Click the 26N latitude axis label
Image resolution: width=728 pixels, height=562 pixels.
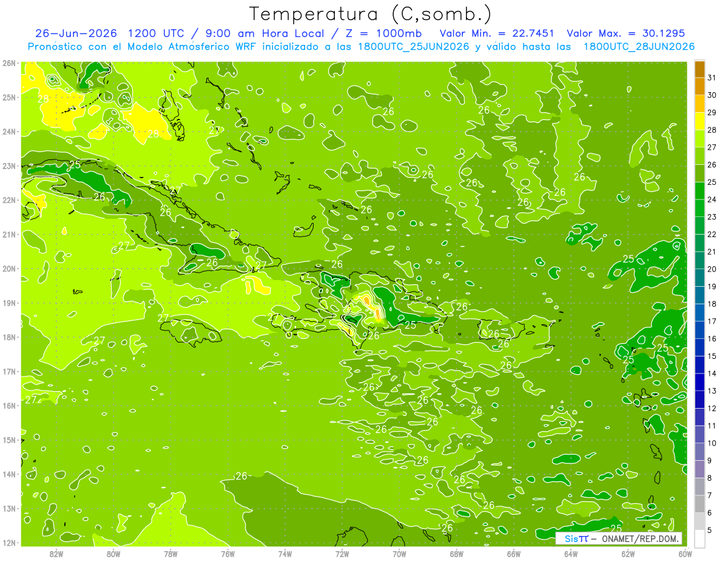pyautogui.click(x=9, y=63)
